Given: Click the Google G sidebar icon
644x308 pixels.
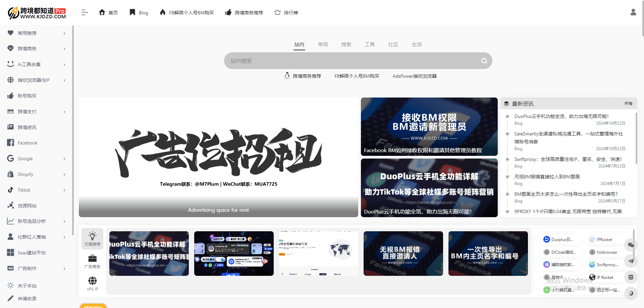Looking at the screenshot, I should tap(11, 158).
